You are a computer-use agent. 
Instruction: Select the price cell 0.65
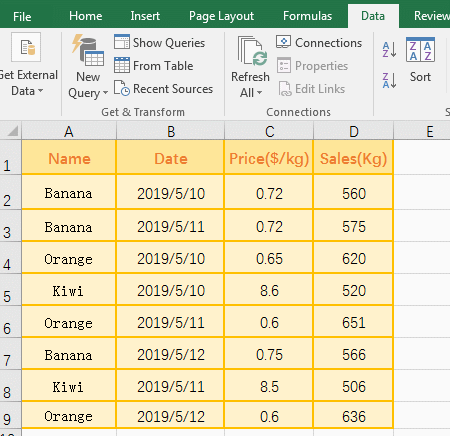coord(269,258)
